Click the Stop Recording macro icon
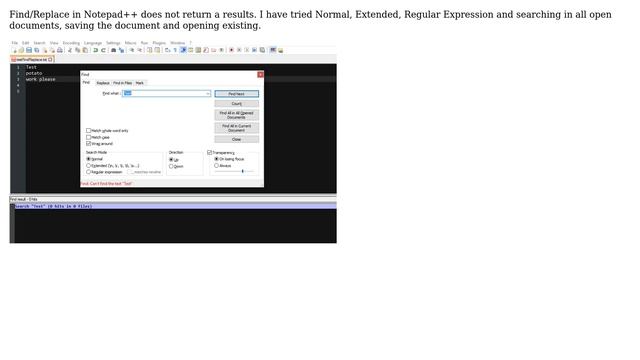The height and width of the screenshot is (360, 640). tap(239, 50)
